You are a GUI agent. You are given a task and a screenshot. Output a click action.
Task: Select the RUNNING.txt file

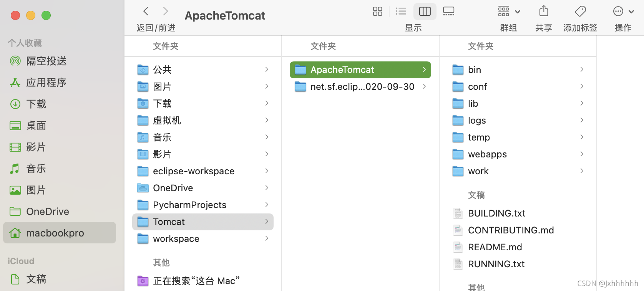point(518,264)
